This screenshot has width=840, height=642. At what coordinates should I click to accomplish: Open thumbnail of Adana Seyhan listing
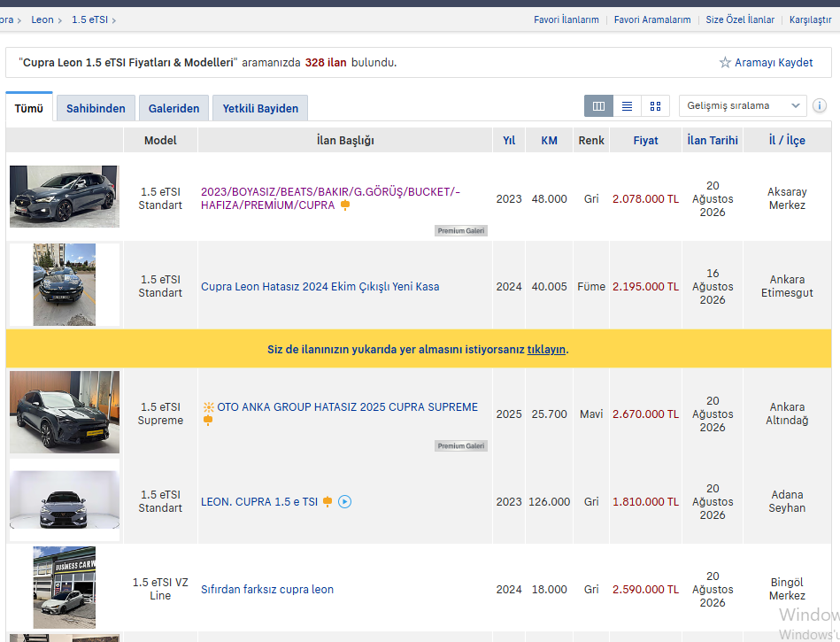[x=65, y=500]
